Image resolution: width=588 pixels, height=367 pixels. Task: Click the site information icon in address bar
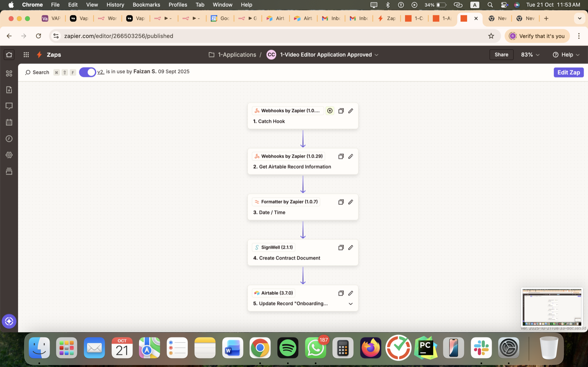pyautogui.click(x=56, y=36)
